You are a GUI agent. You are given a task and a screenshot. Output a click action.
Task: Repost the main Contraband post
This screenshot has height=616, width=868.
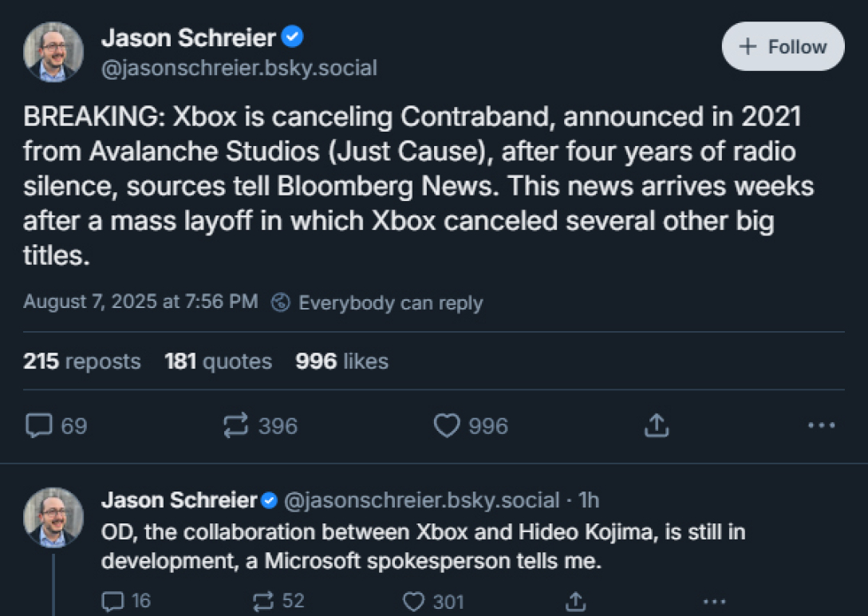click(236, 426)
